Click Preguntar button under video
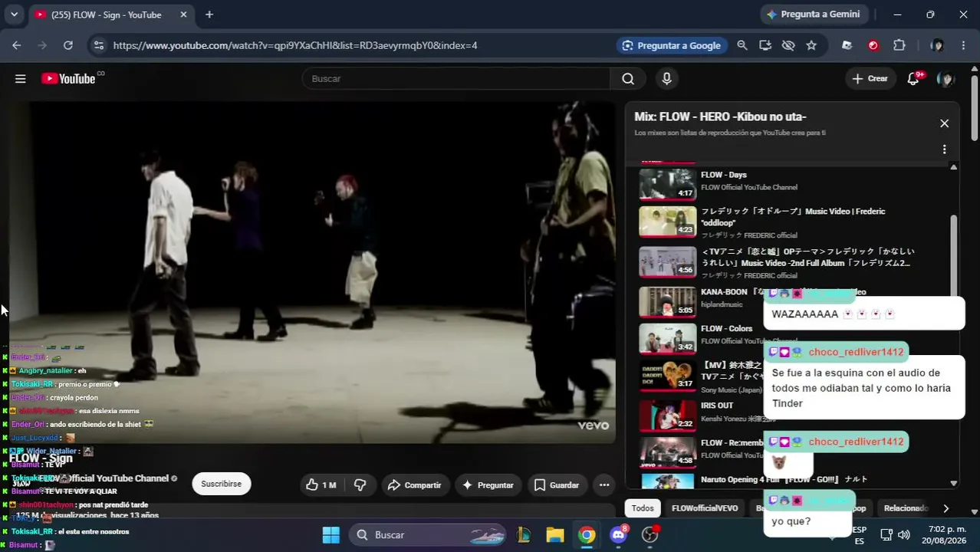The width and height of the screenshot is (980, 552). point(488,485)
